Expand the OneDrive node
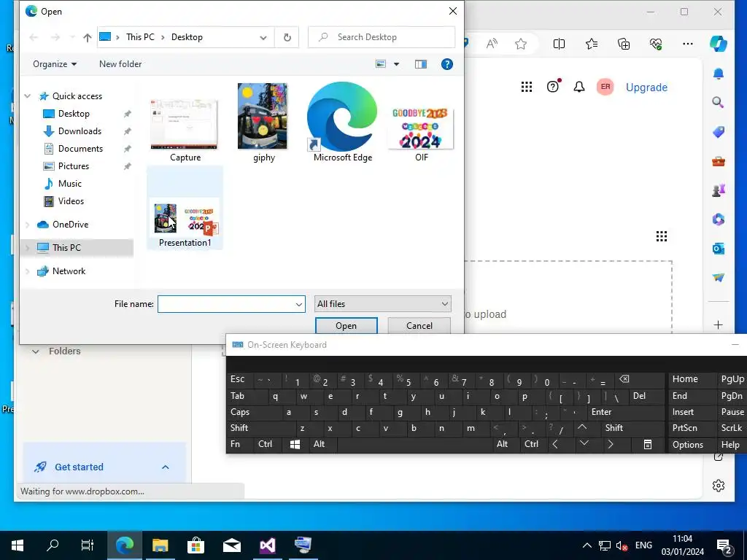The image size is (747, 560). (x=28, y=225)
